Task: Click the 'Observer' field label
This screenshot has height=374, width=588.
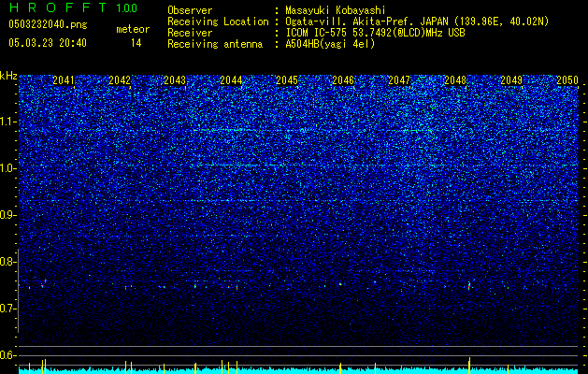Action: [190, 10]
